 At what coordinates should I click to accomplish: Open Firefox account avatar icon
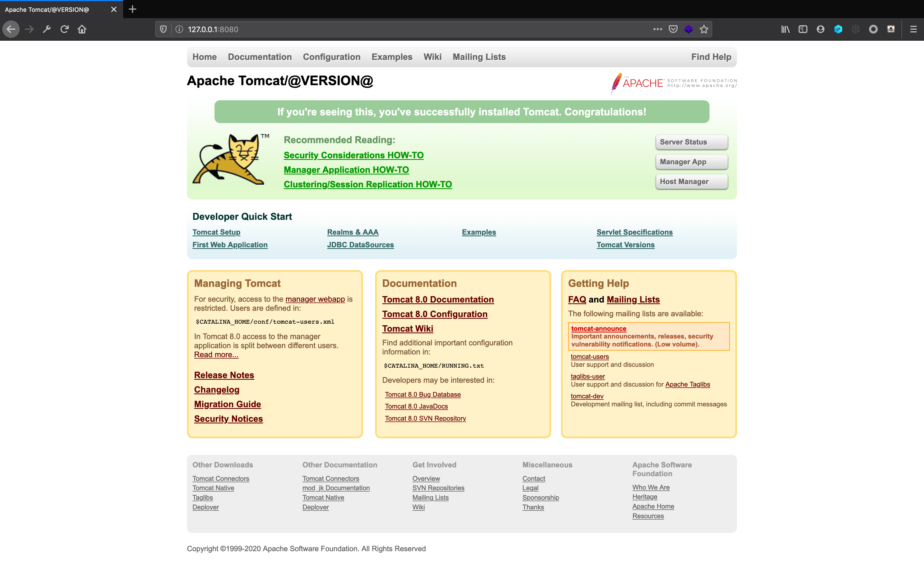point(821,29)
